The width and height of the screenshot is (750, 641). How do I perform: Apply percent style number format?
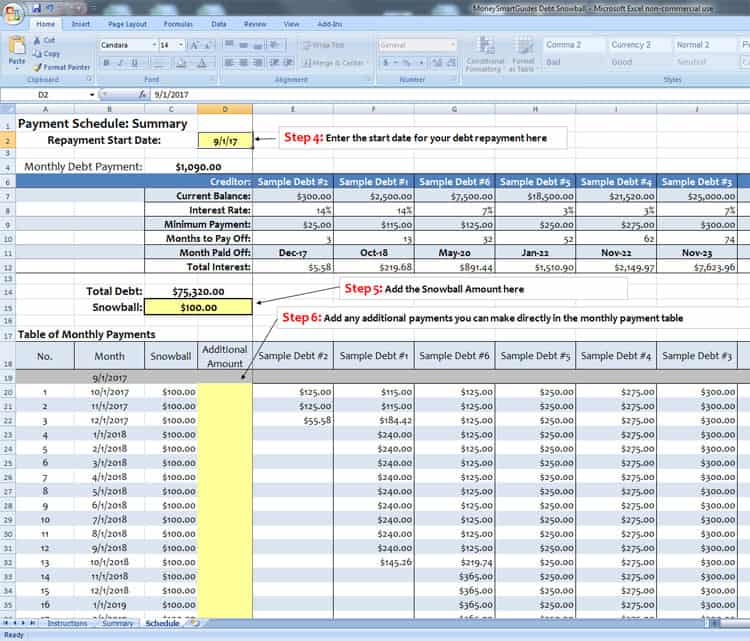click(x=406, y=63)
